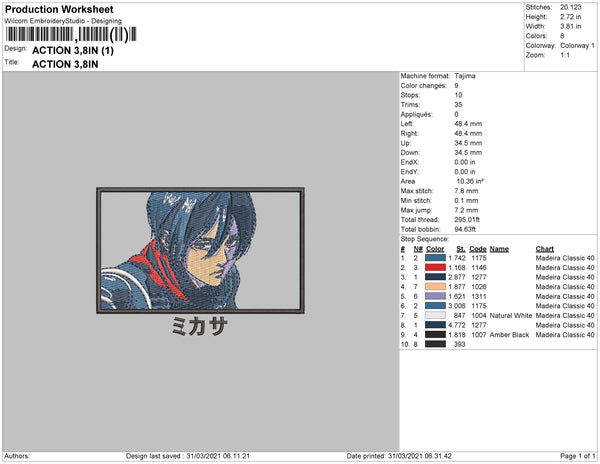Select the dark navy swatch in stop row 3

pos(435,277)
